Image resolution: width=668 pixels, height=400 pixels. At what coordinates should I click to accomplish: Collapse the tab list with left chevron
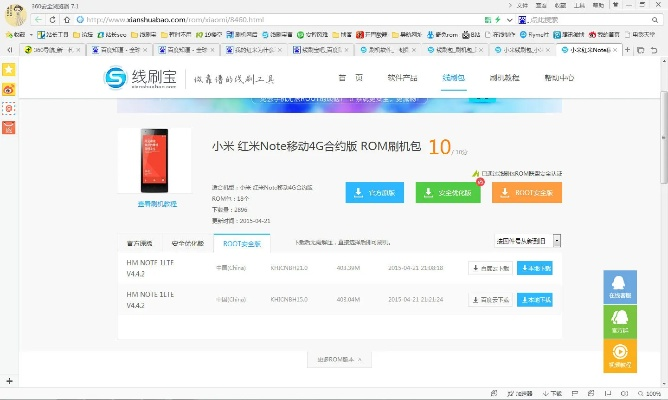[10, 50]
